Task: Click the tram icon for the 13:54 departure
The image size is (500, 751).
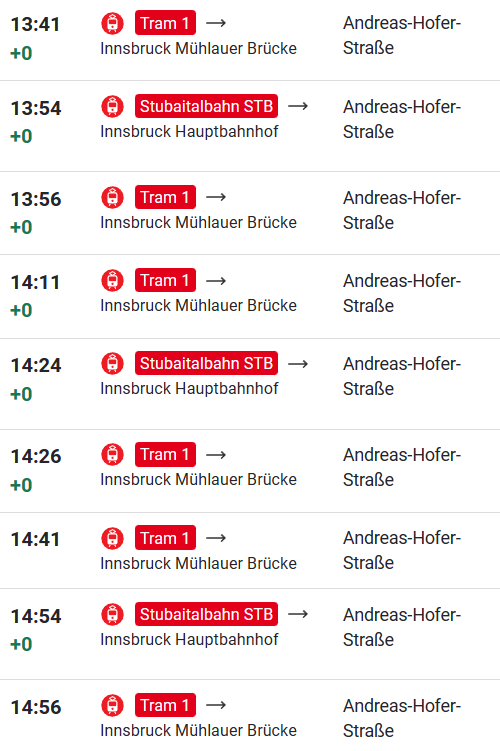Action: coord(113,106)
